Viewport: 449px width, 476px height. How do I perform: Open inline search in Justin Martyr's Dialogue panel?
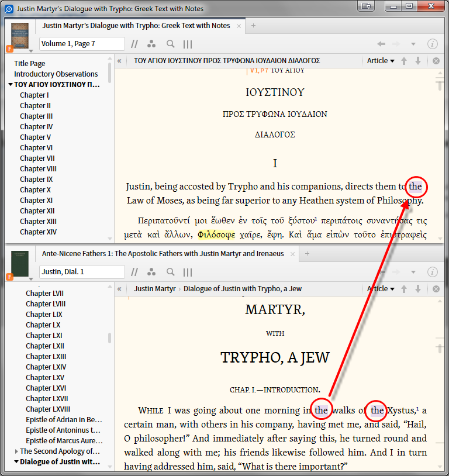point(170,44)
